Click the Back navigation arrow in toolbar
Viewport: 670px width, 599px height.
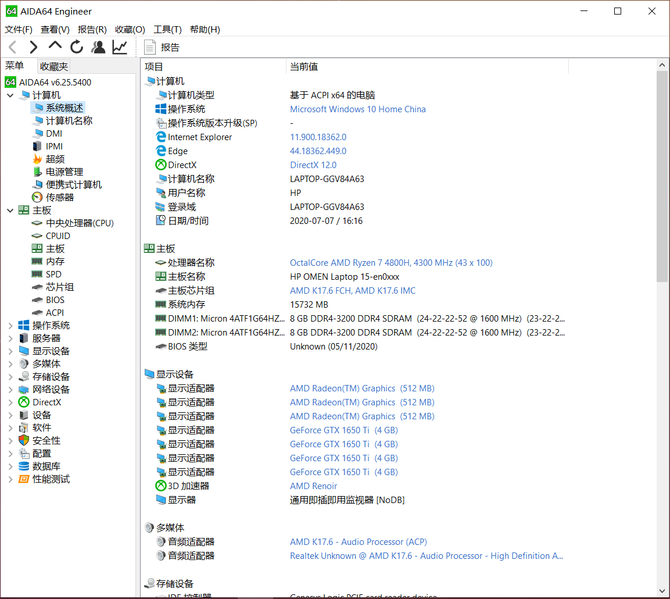pyautogui.click(x=12, y=47)
